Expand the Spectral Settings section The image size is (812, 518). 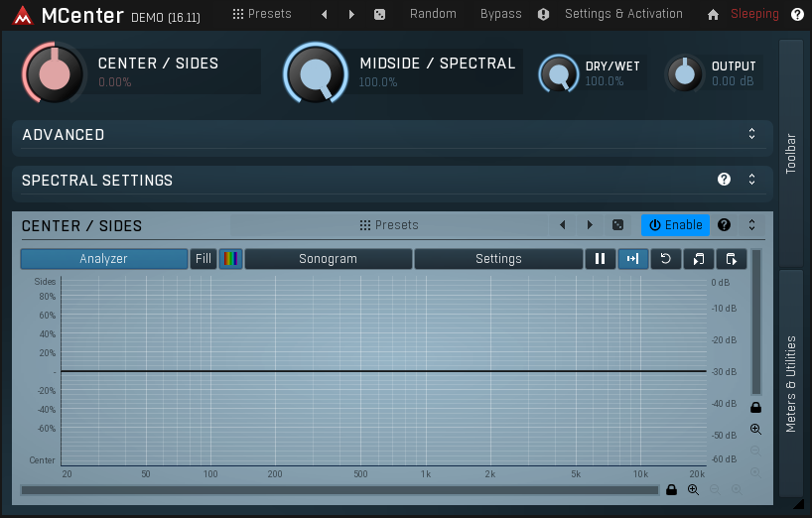pos(751,180)
